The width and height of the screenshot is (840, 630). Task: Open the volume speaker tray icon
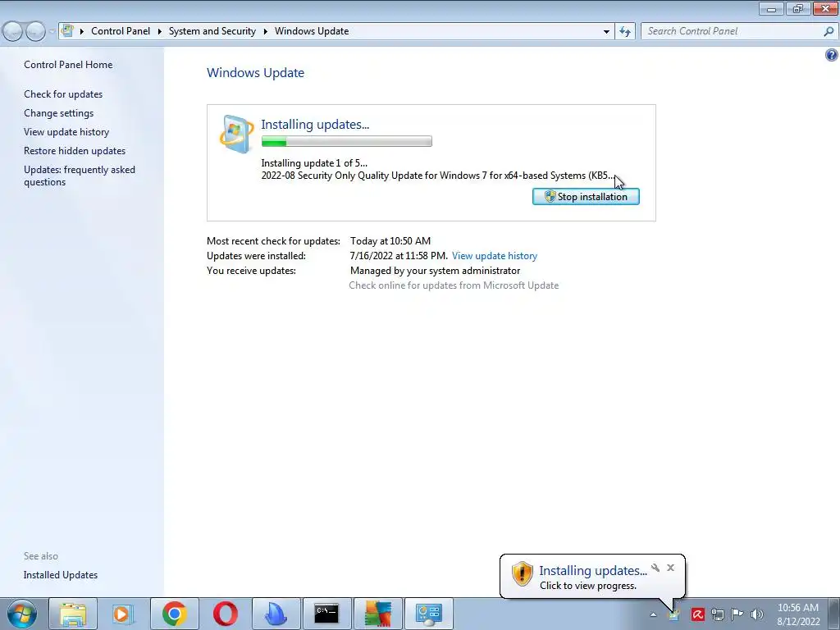coord(757,614)
